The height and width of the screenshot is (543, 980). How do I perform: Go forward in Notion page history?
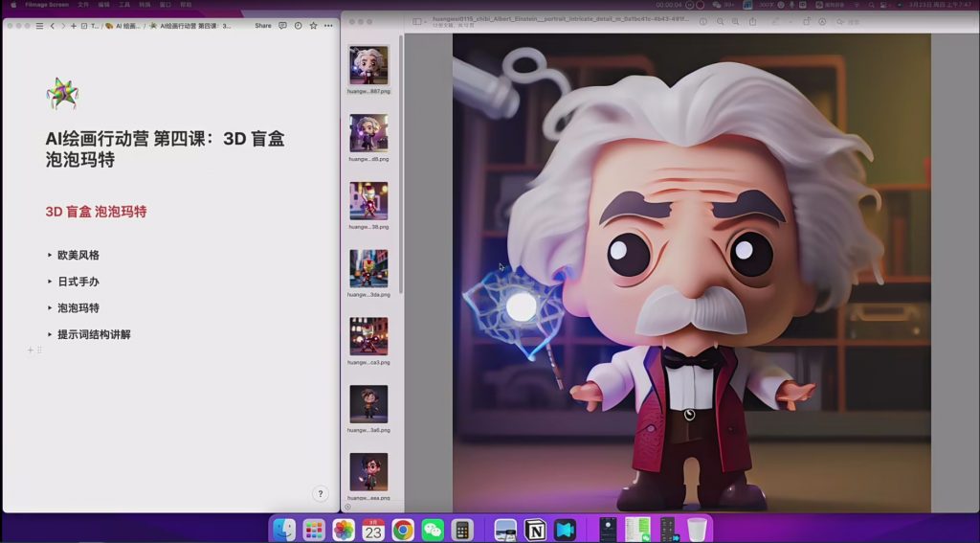(62, 26)
